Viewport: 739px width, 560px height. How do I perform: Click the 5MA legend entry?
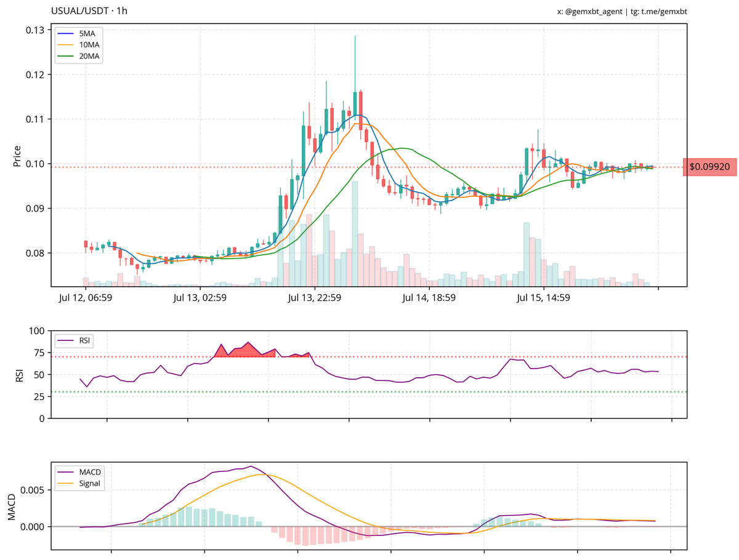[x=79, y=34]
